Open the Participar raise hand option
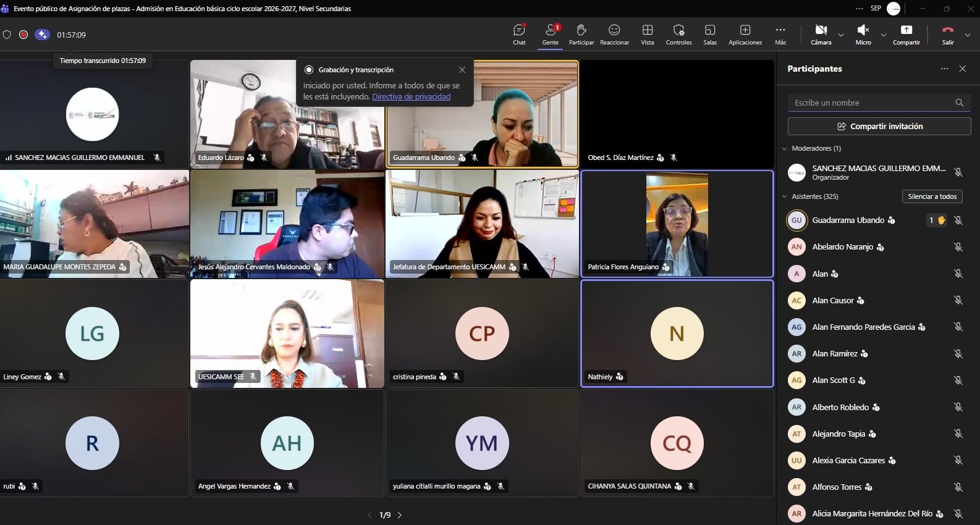This screenshot has height=525, width=980. [581, 35]
